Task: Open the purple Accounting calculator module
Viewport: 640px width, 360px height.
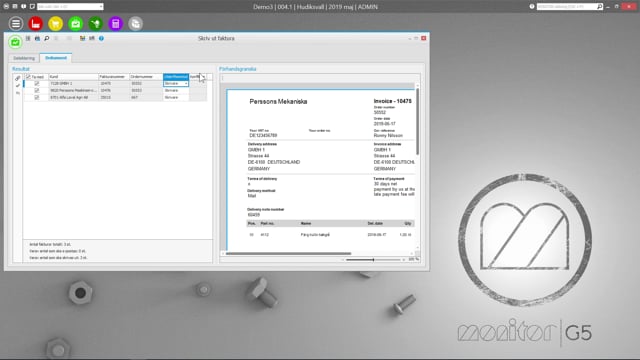Action: coord(116,24)
